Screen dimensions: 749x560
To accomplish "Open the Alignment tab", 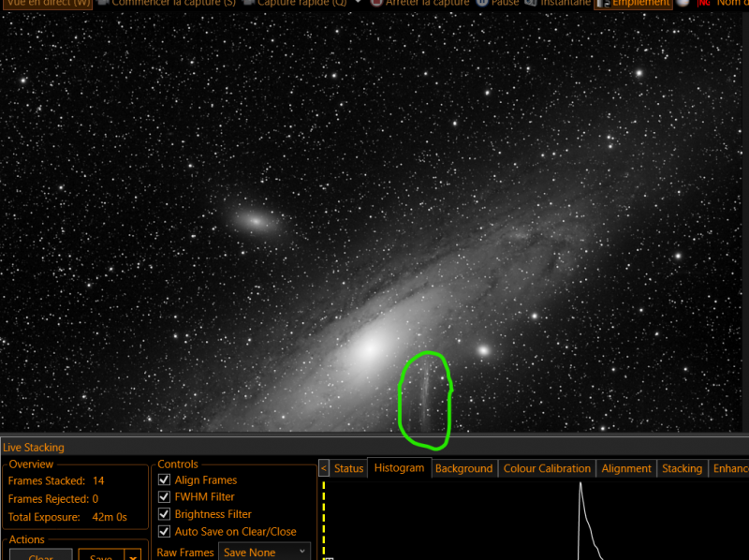I will point(626,468).
